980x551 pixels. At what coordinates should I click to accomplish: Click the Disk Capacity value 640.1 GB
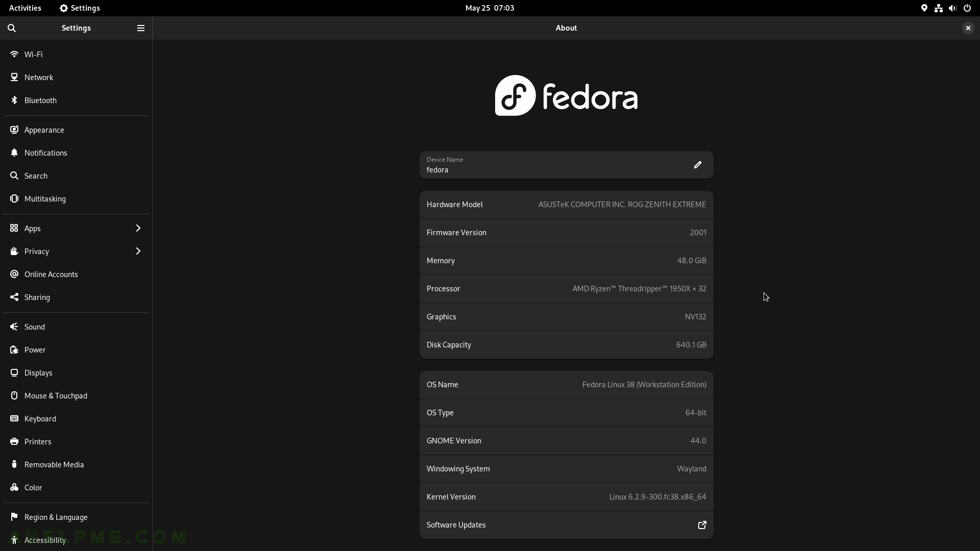coord(691,345)
